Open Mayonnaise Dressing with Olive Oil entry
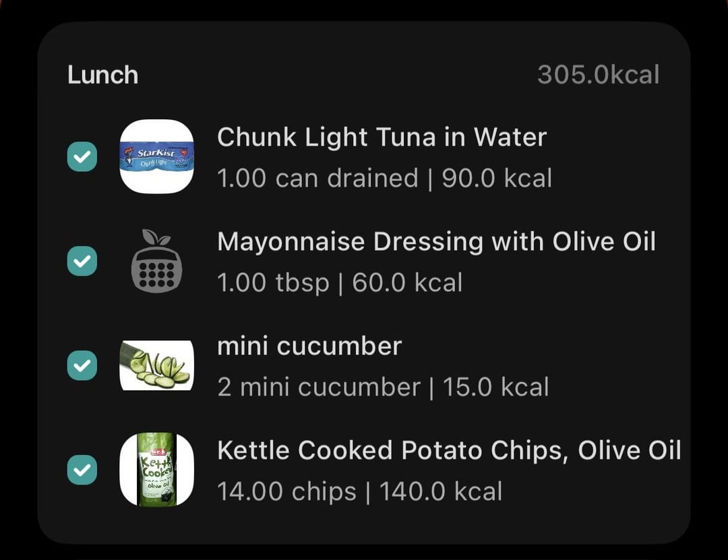728x560 pixels. [x=436, y=241]
